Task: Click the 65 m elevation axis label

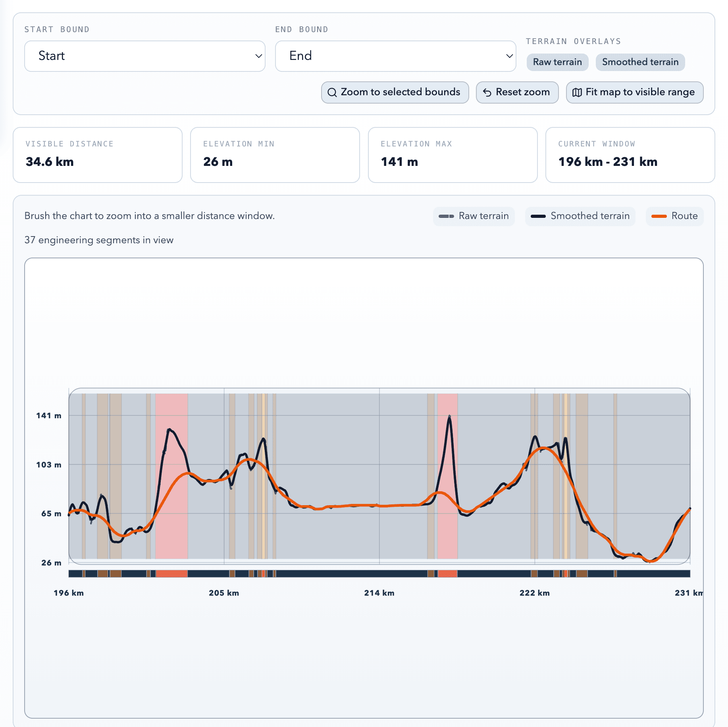Action: coord(52,514)
